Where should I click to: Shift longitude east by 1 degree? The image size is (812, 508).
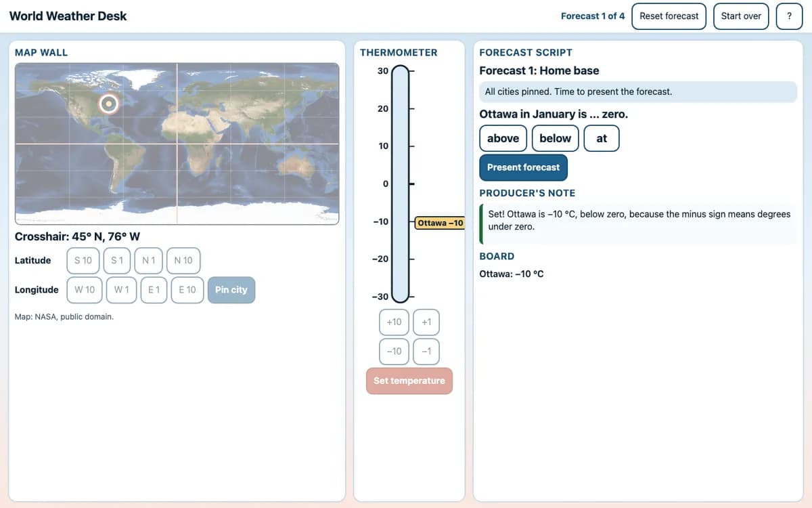pos(154,290)
